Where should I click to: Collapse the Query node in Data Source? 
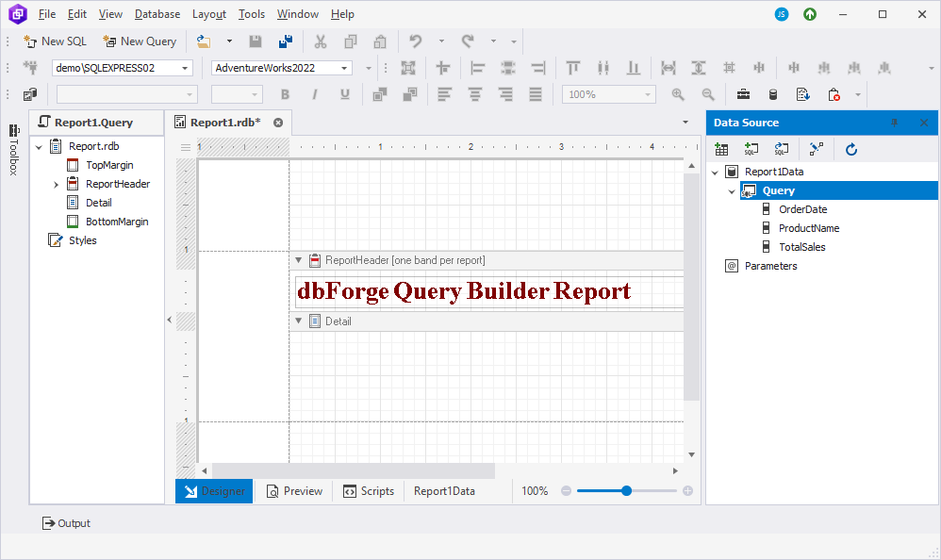[x=732, y=191]
